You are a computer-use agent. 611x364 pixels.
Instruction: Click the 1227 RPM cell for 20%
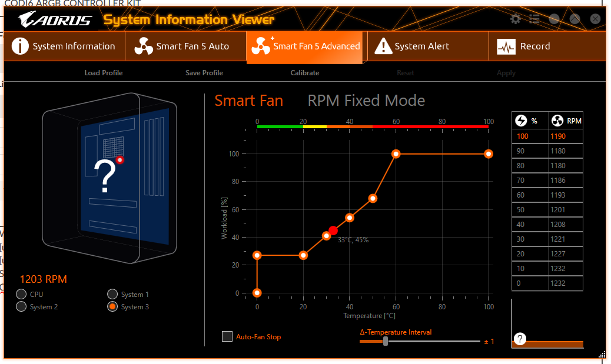pyautogui.click(x=566, y=254)
